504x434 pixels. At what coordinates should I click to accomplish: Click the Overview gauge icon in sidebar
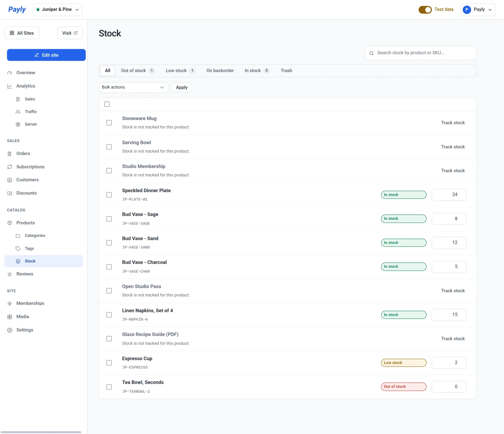[x=10, y=73]
